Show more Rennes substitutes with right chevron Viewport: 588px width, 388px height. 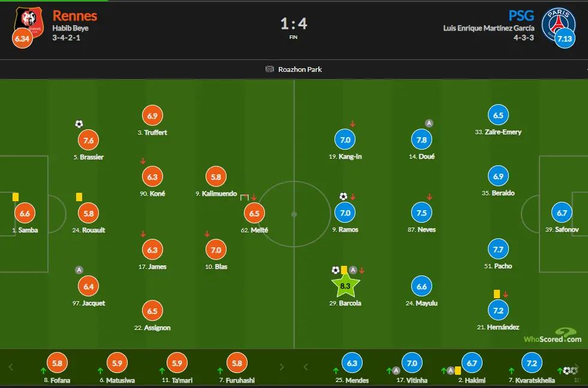[282, 367]
